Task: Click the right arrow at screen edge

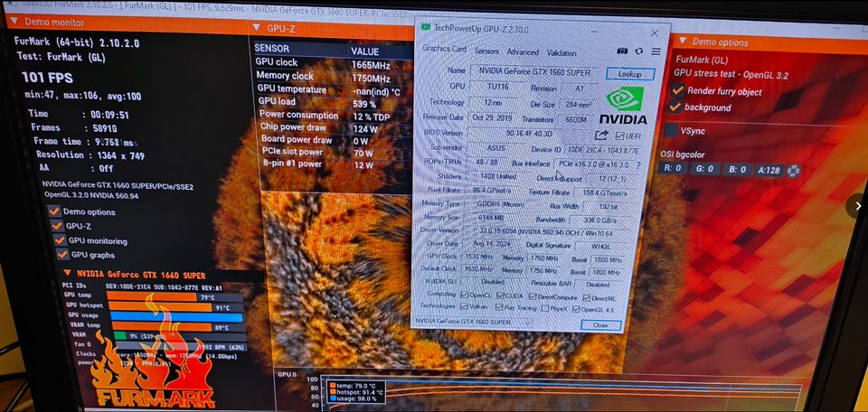Action: tap(857, 206)
